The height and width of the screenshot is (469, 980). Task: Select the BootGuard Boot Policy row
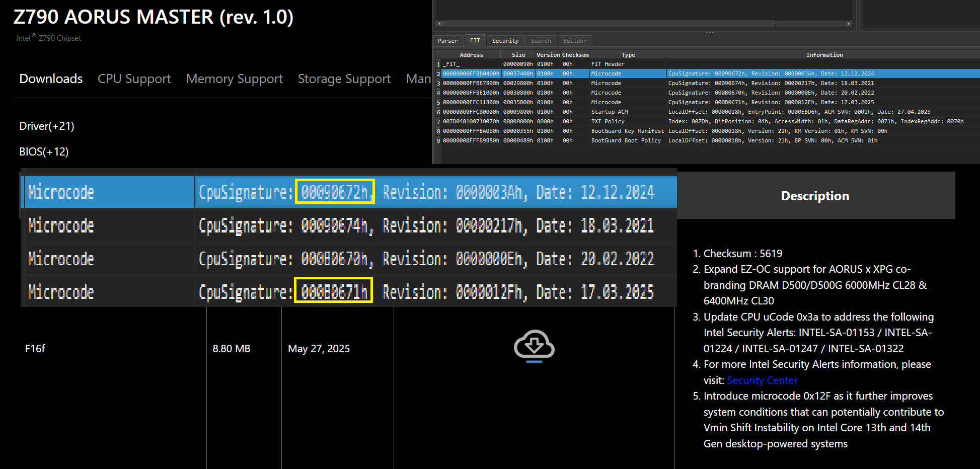tap(707, 140)
